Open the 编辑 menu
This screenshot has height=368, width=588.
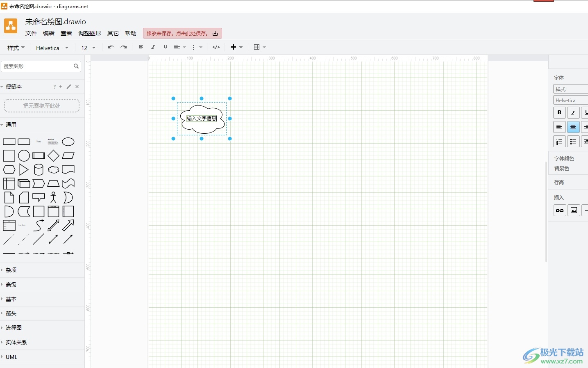tap(49, 33)
